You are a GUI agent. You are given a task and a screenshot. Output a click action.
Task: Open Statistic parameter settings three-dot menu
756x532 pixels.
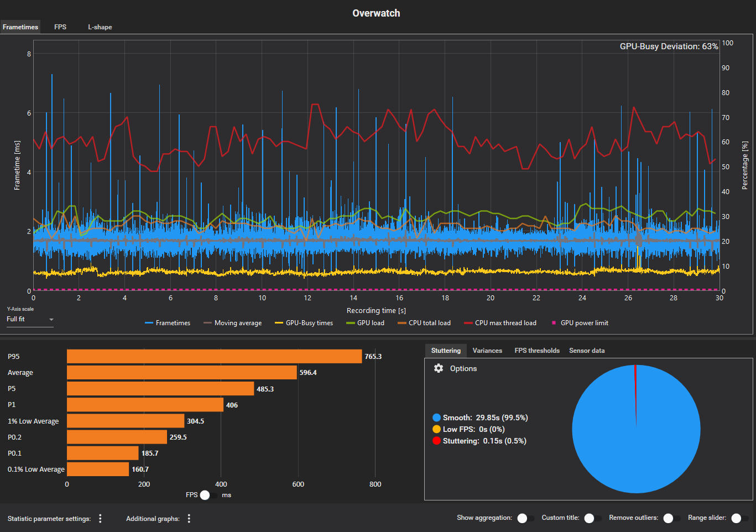[x=100, y=519]
